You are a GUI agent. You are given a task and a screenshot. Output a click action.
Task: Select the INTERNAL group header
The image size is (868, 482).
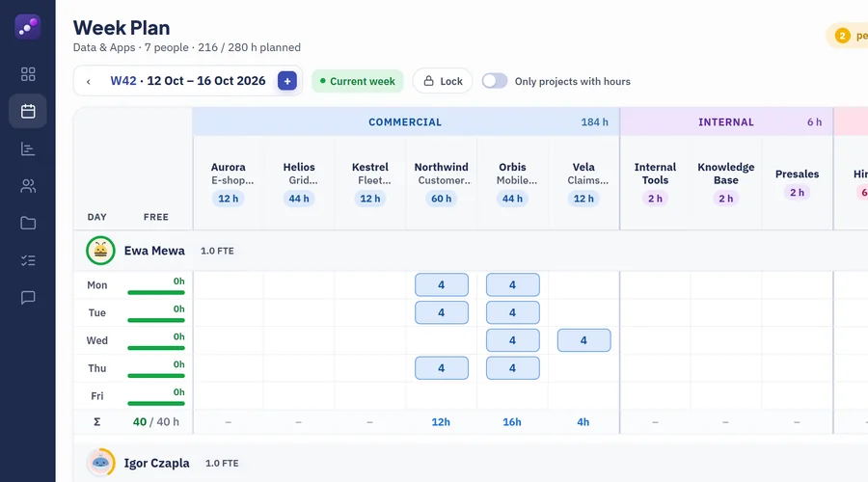pyautogui.click(x=726, y=121)
